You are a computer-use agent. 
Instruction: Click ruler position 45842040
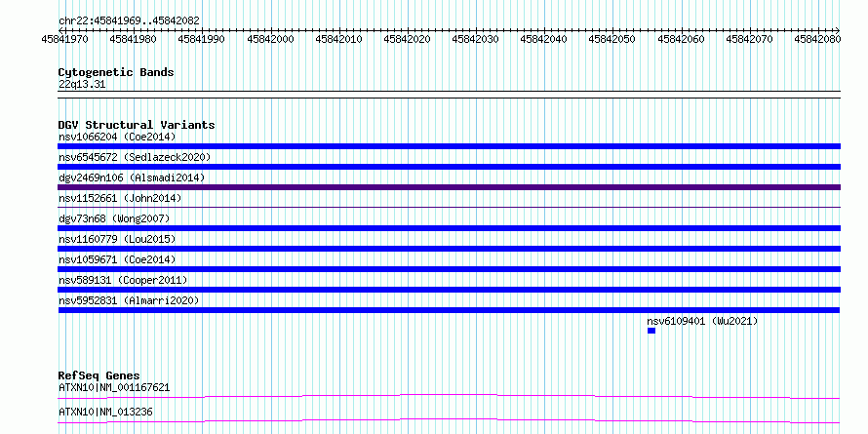pos(544,39)
